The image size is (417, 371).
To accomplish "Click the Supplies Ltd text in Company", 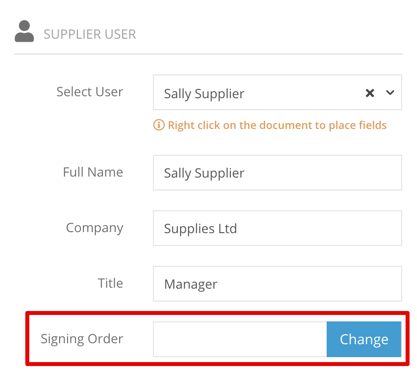I will 200,229.
